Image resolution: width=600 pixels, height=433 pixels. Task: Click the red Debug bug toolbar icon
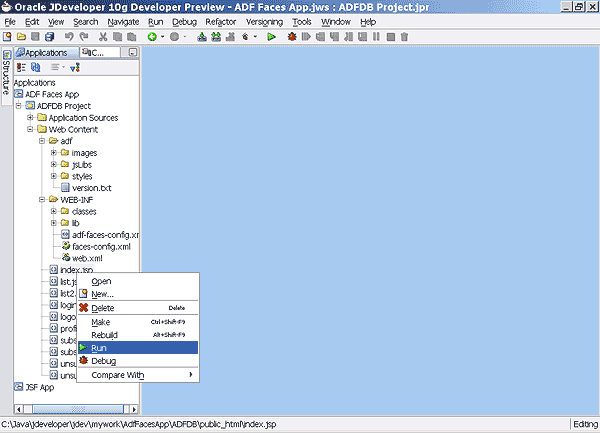point(292,37)
